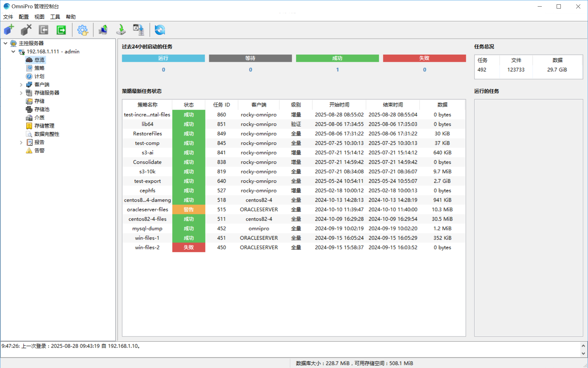This screenshot has height=368, width=588.
Task: Click the disk-to-database copy icon
Action: click(138, 30)
